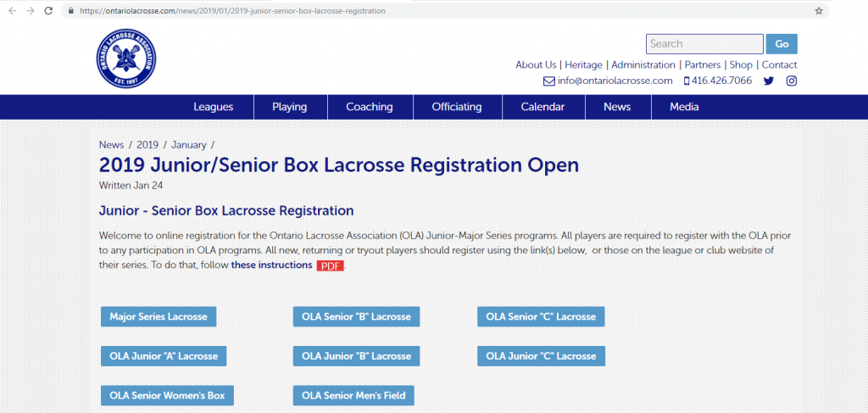Open the Officiating menu
Screen dimensions: 868x413
[x=457, y=107]
